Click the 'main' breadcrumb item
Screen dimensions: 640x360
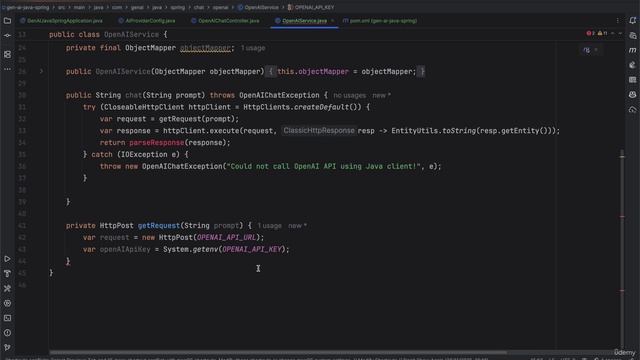[x=80, y=7]
